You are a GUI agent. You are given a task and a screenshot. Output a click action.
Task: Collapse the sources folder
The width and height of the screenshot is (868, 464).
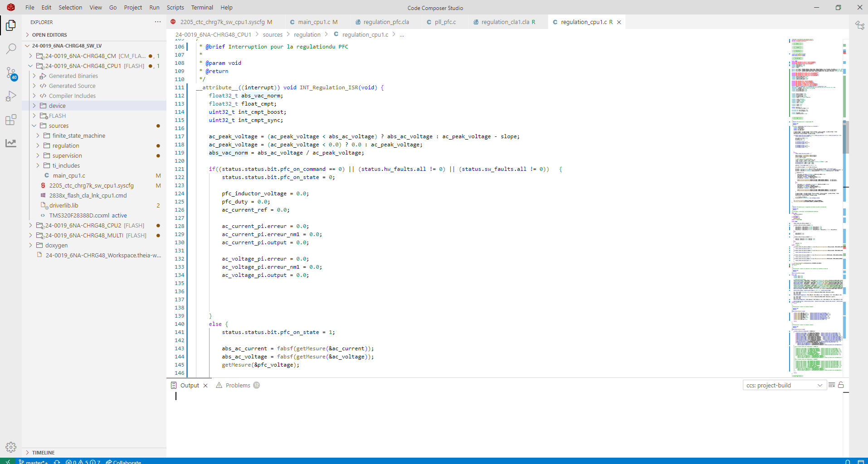coord(94,126)
